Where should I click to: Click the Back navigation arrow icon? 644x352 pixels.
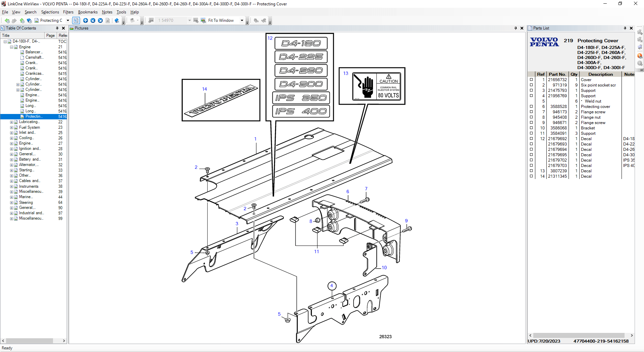coord(7,20)
